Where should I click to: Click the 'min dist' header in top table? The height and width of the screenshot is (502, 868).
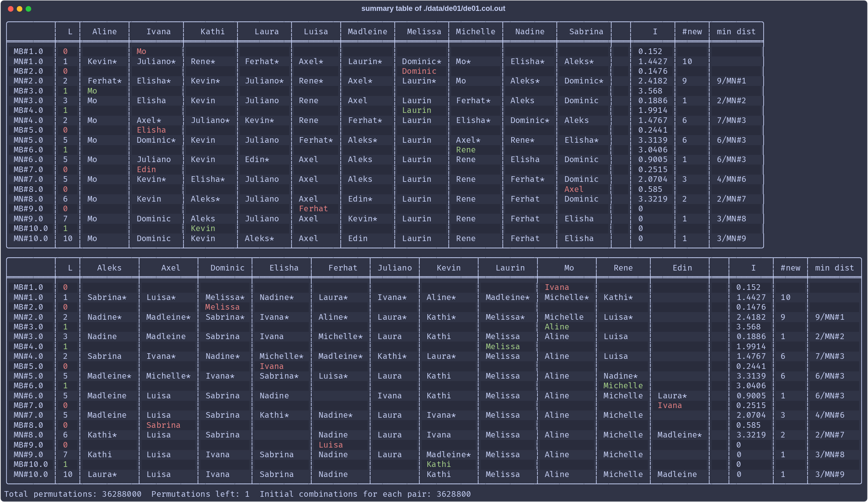point(736,31)
